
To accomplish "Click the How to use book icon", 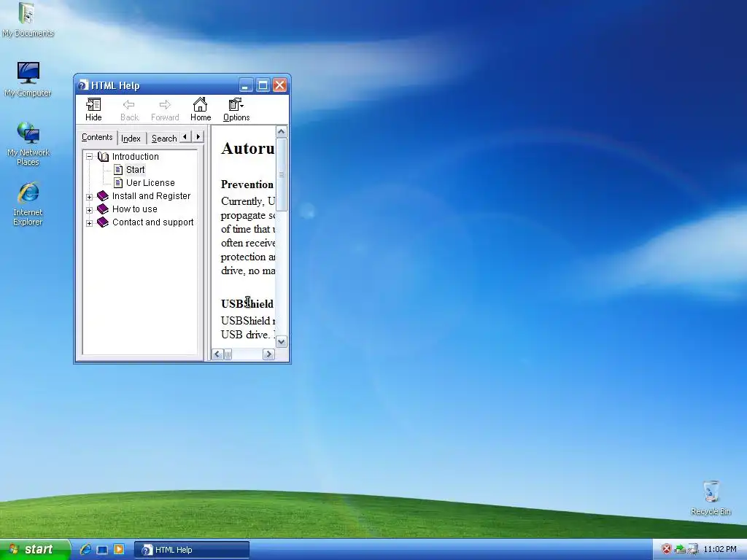I will pos(103,209).
